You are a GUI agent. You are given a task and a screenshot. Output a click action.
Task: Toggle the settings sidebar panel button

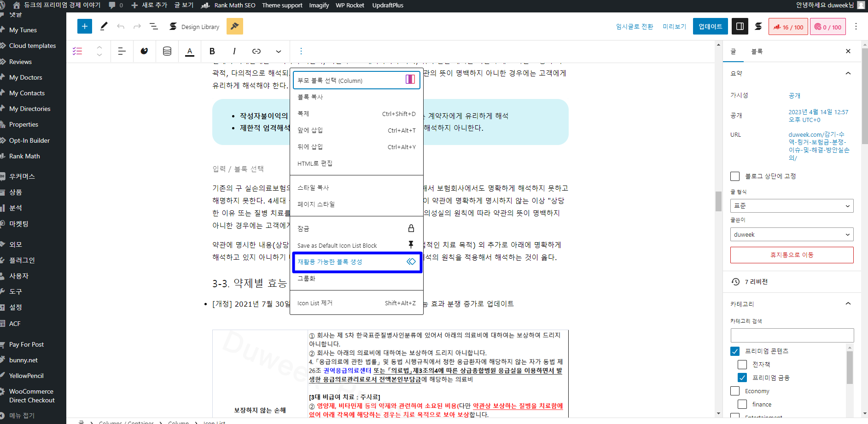pyautogui.click(x=740, y=26)
